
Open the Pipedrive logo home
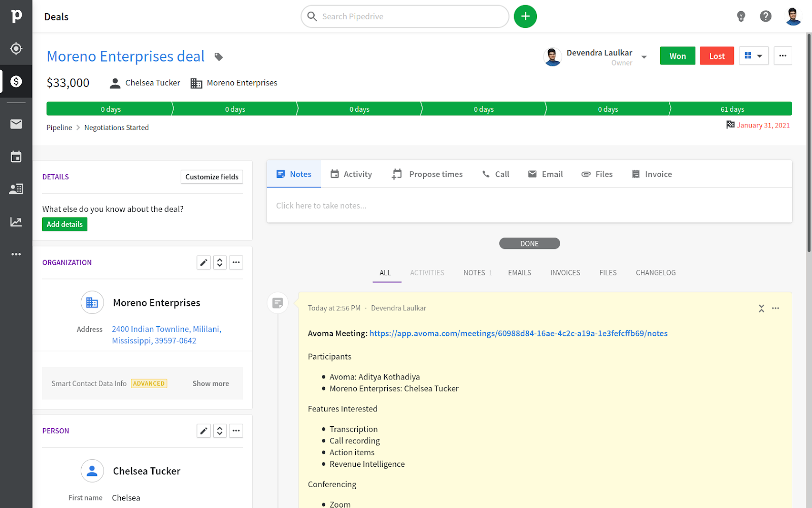tap(16, 16)
